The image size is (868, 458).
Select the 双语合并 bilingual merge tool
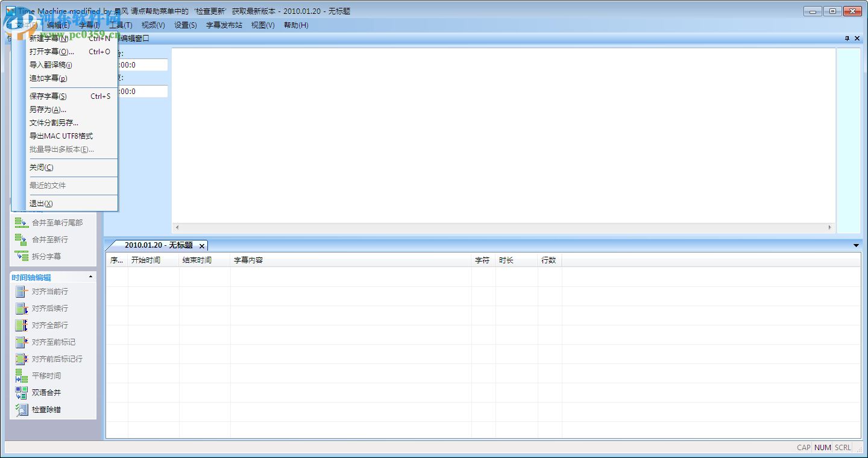40,392
